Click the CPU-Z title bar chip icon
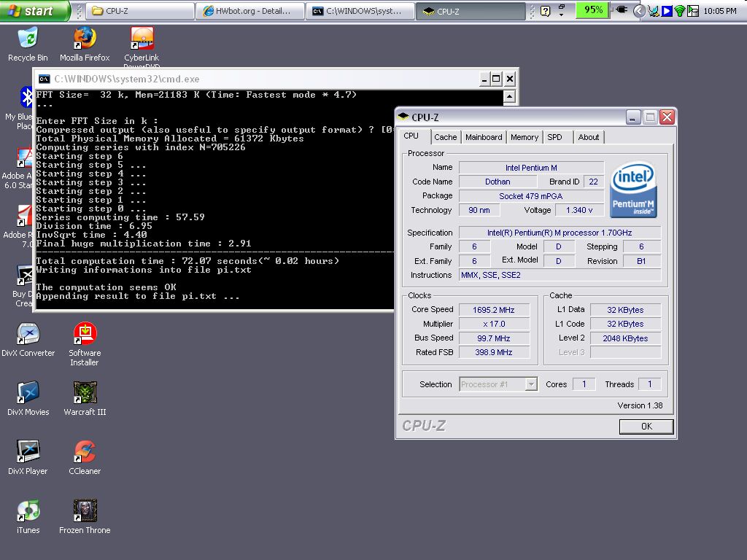747x560 pixels. 403,117
